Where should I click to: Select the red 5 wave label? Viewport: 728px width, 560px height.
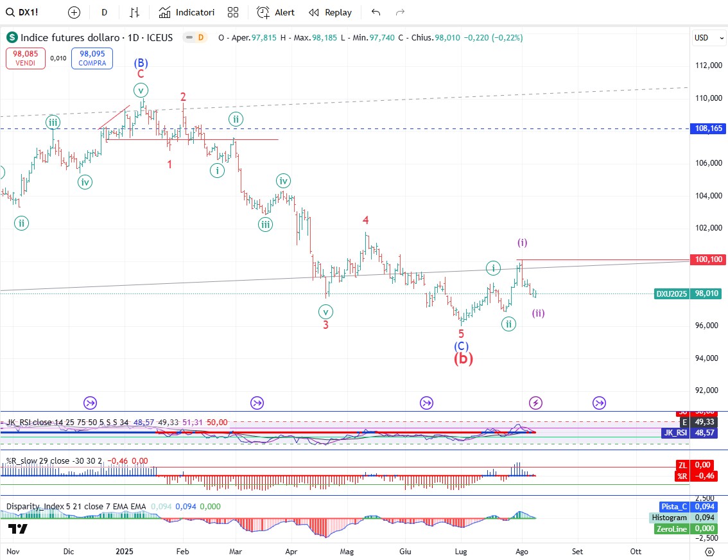click(x=461, y=334)
